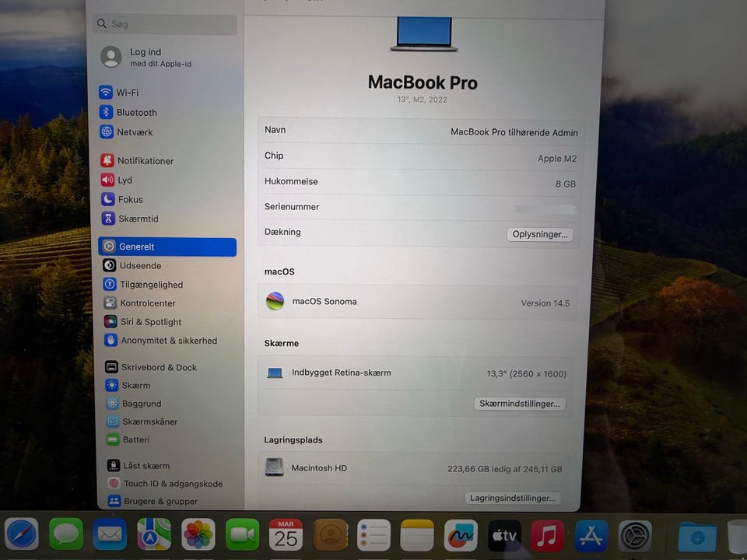Screen dimensions: 747x560
Task: Open FaceTime from the Dock
Action: [243, 534]
